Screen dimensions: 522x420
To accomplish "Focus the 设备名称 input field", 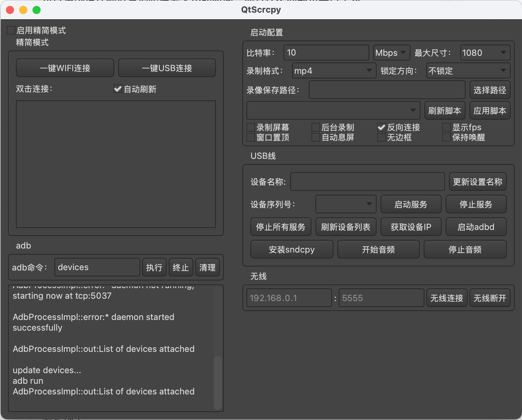I will point(368,181).
